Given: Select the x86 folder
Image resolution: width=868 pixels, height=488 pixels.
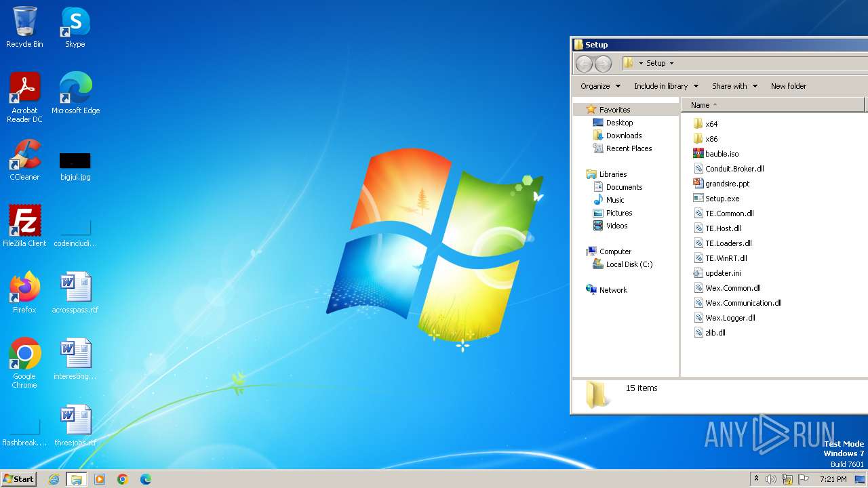Looking at the screenshot, I should [711, 139].
